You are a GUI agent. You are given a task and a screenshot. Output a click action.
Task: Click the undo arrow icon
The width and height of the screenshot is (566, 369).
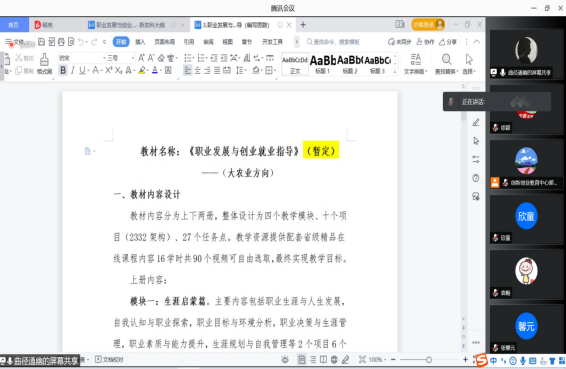[x=81, y=42]
